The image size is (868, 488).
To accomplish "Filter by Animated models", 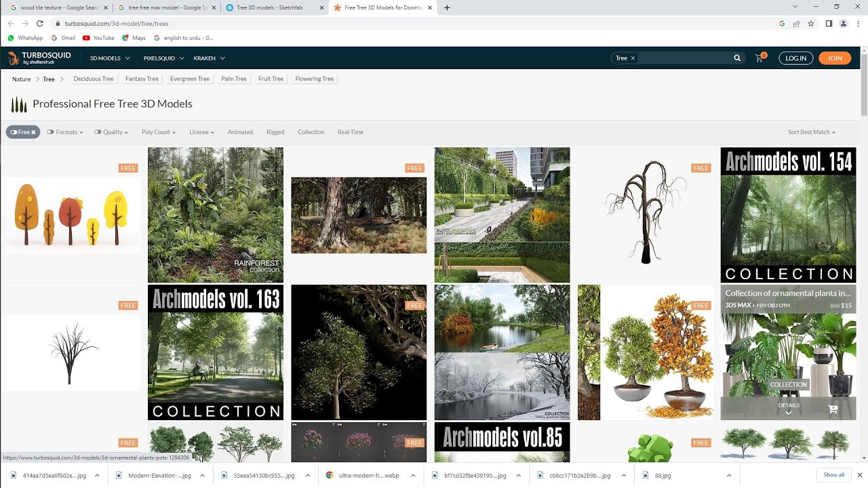I will coord(240,132).
